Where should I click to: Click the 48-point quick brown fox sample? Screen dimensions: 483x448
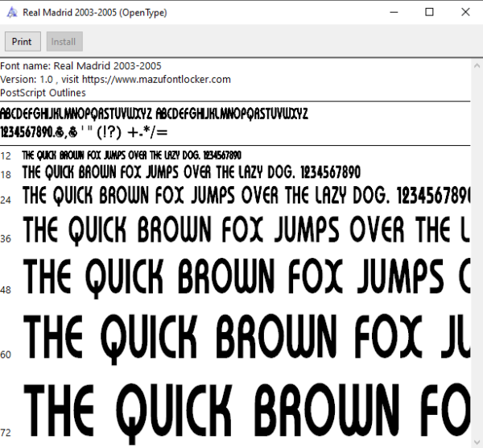click(x=247, y=277)
